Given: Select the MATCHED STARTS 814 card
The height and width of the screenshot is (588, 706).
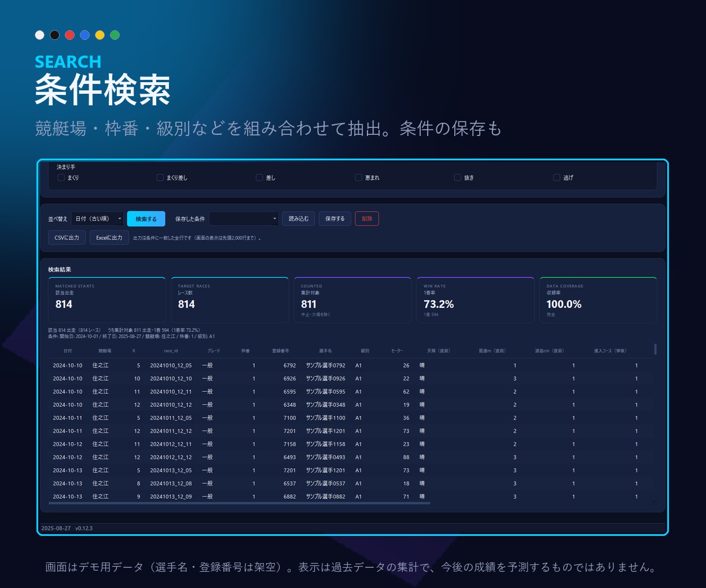Looking at the screenshot, I should click(107, 300).
